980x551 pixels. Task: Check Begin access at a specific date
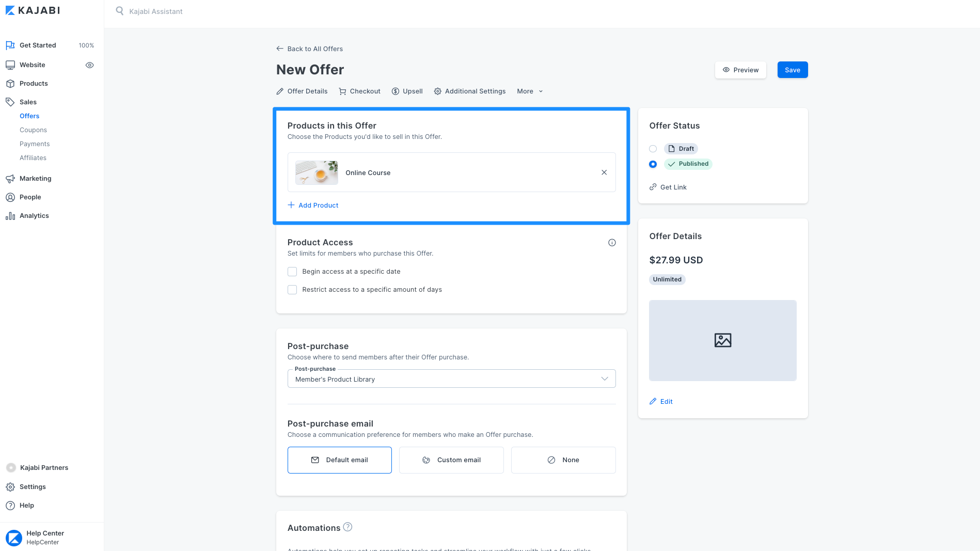click(292, 272)
